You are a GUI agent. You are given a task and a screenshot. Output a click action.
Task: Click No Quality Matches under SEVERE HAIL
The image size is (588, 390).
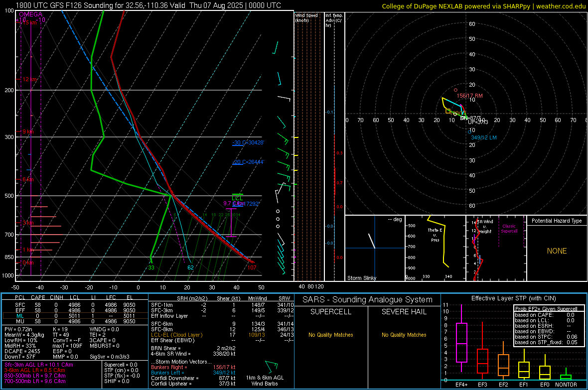click(404, 335)
